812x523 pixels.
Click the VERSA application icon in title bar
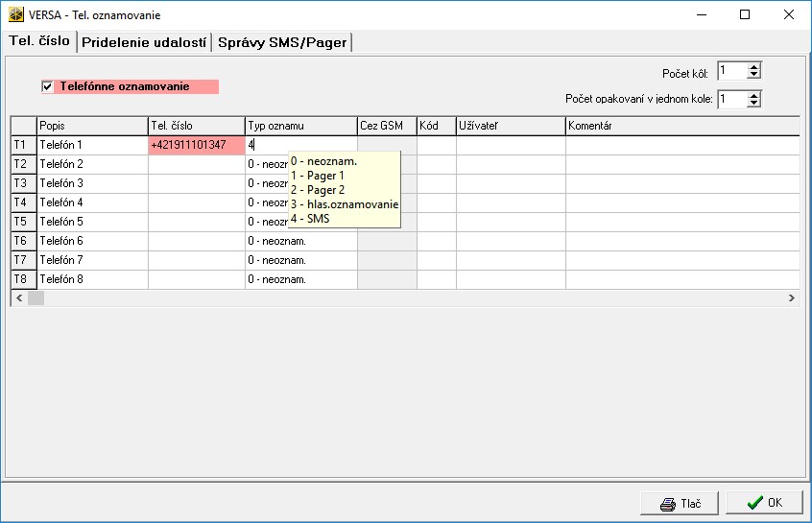pyautogui.click(x=16, y=15)
